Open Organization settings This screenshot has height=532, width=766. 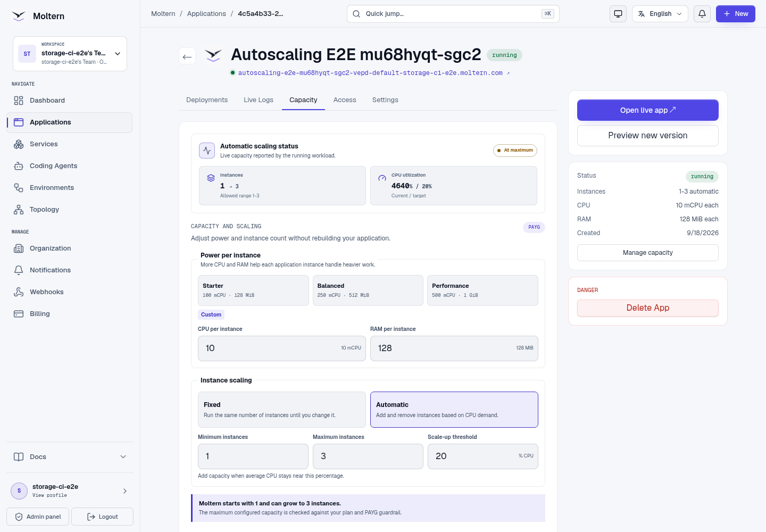click(69, 248)
